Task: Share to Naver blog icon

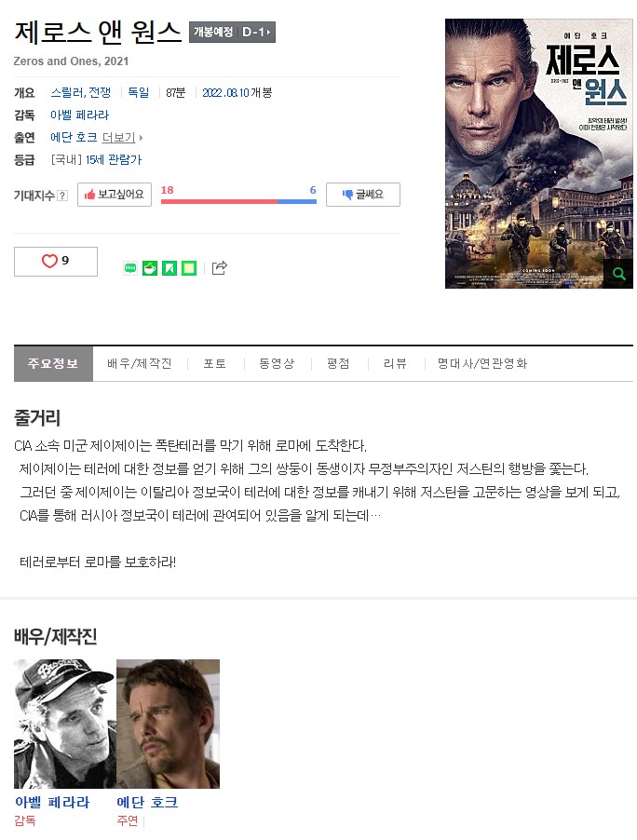Action: (x=130, y=268)
